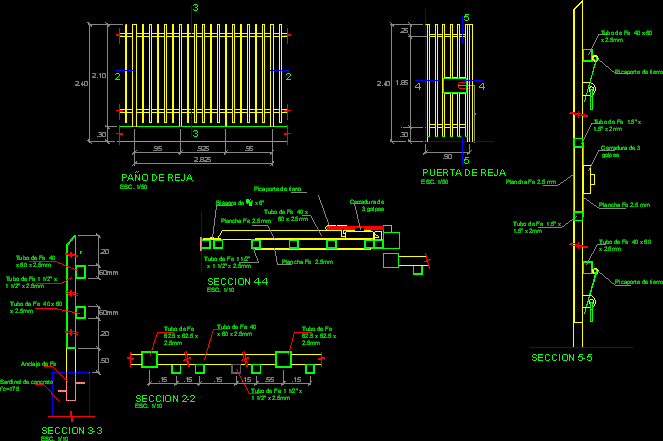Click the PAÑO DE REJA title text
The height and width of the screenshot is (441, 663).
pos(156,177)
